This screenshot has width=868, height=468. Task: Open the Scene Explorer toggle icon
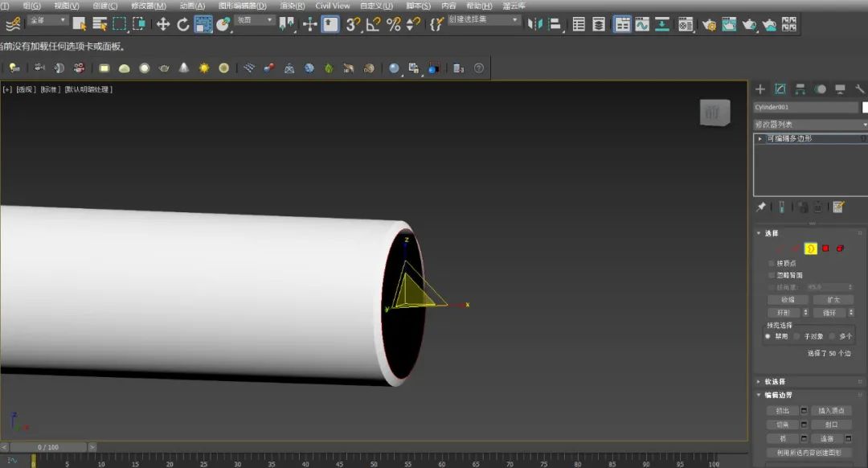click(579, 24)
